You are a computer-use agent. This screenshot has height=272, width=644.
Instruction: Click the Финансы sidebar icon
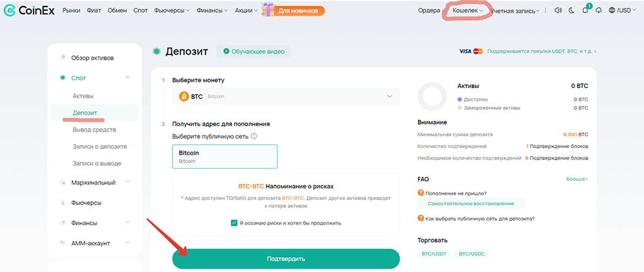pos(62,222)
